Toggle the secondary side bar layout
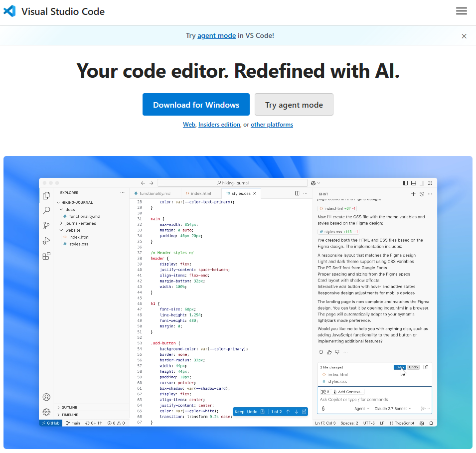Viewport: 476px width, 453px height. pyautogui.click(x=422, y=183)
